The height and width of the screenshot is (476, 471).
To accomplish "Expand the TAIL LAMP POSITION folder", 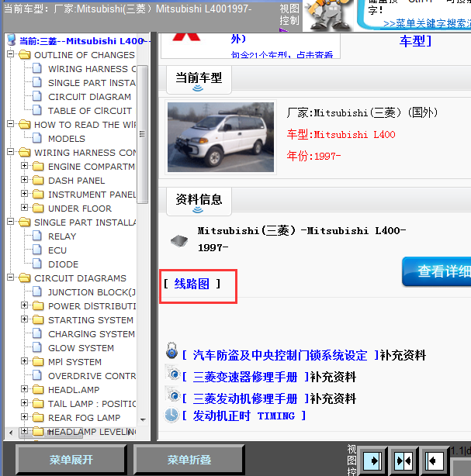I will tap(25, 403).
